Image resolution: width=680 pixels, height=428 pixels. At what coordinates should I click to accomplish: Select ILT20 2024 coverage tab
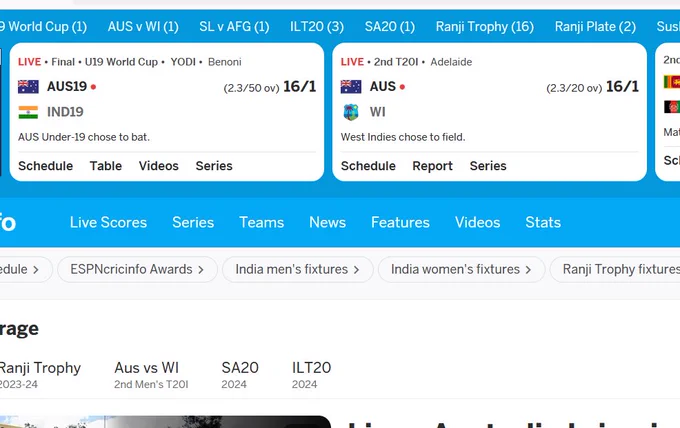coord(311,375)
